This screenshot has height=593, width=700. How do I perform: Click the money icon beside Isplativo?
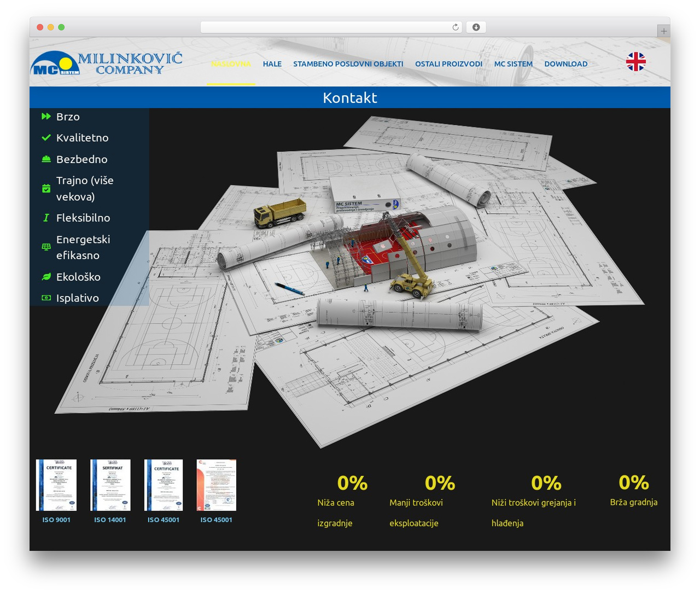tap(46, 298)
